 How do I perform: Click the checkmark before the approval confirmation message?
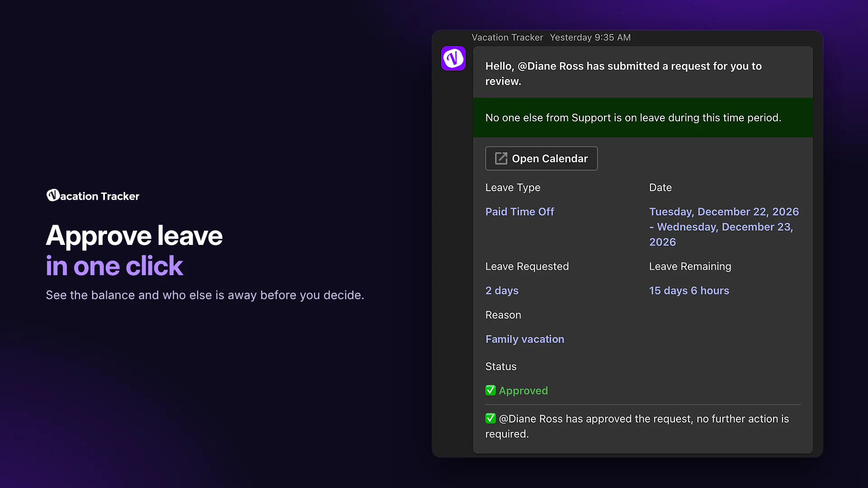pyautogui.click(x=491, y=418)
